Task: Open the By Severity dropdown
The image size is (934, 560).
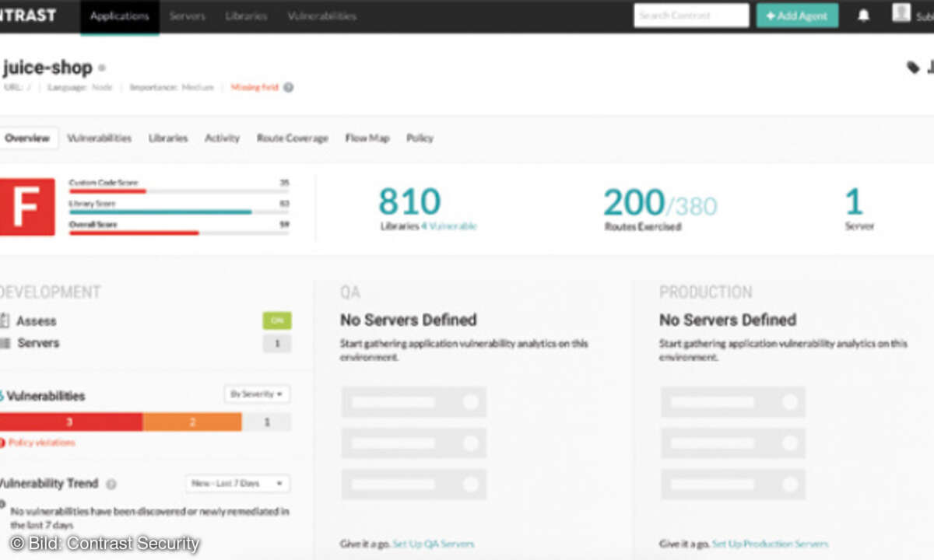Action: (x=258, y=394)
